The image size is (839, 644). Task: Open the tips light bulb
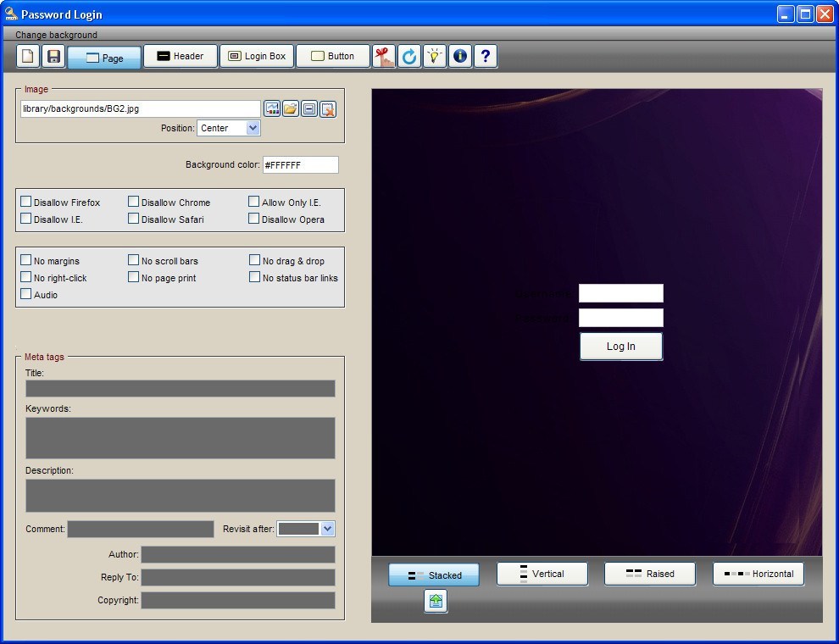[x=434, y=56]
